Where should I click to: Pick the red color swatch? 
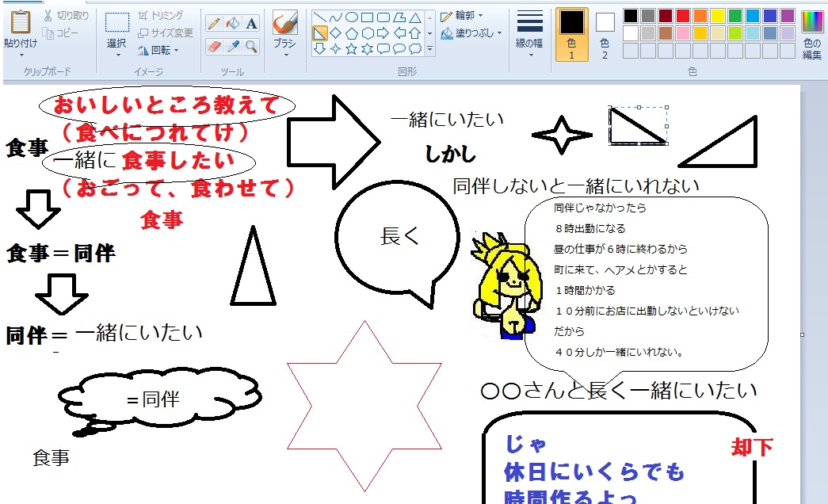(x=683, y=16)
